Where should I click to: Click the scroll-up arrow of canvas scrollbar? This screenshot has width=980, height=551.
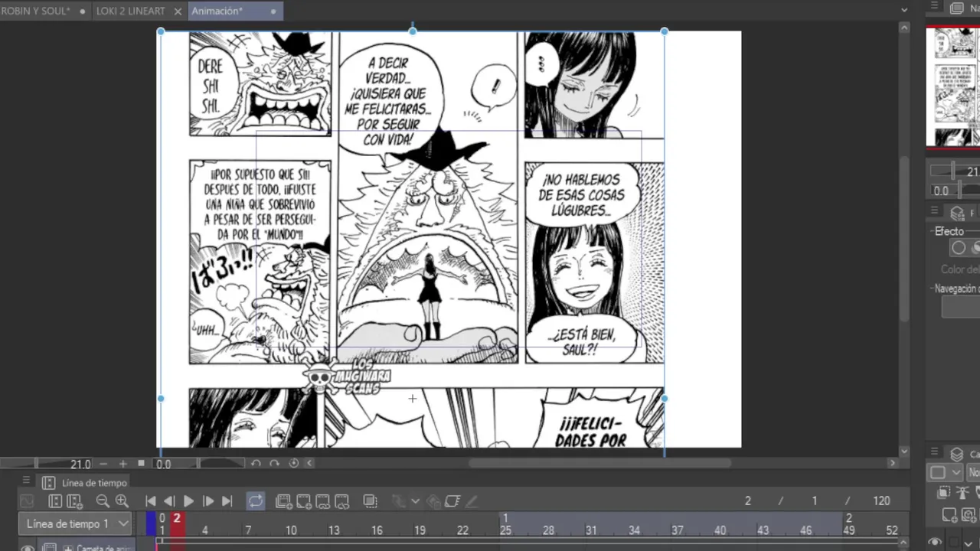pos(904,28)
